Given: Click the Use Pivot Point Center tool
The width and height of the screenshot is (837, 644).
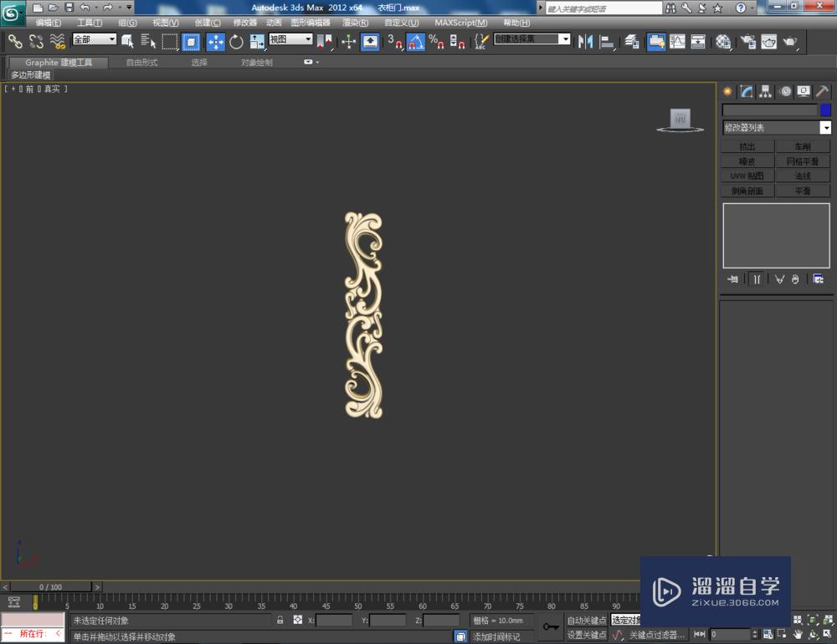Looking at the screenshot, I should (x=324, y=42).
